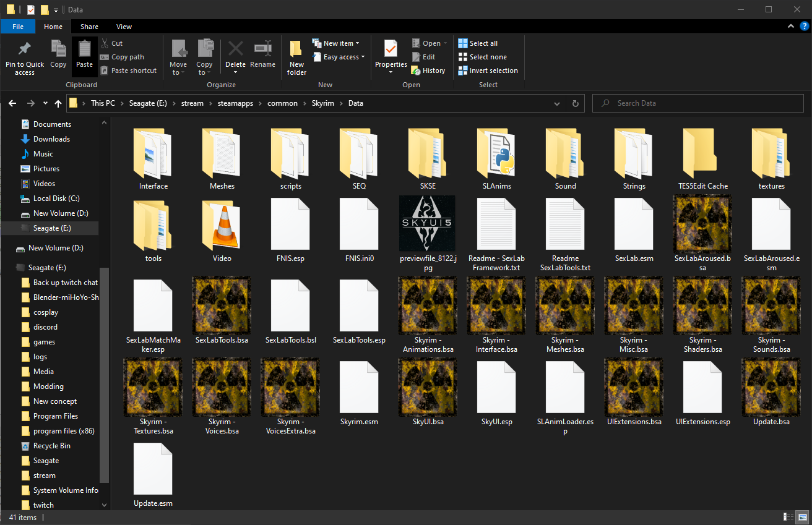
Task: Click the Copy icon in Clipboard group
Action: [x=58, y=49]
